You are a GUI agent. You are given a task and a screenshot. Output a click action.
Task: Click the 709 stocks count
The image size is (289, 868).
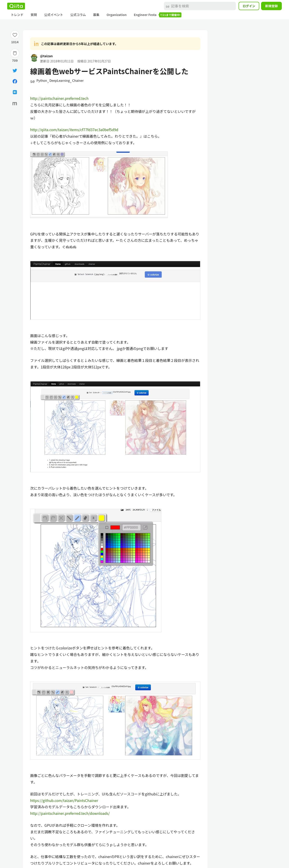[x=15, y=61]
